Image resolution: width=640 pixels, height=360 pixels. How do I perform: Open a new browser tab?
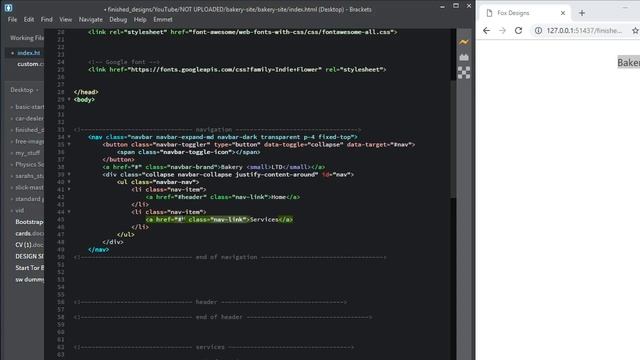582,13
